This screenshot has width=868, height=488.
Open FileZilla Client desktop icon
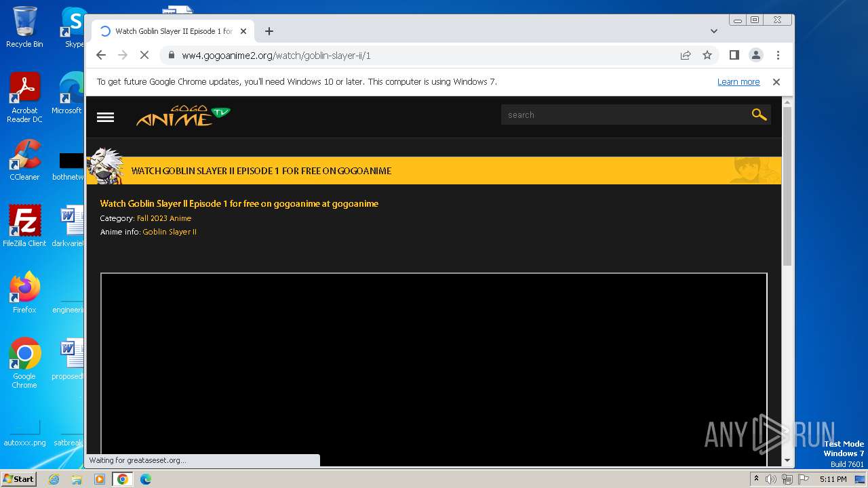coord(24,226)
